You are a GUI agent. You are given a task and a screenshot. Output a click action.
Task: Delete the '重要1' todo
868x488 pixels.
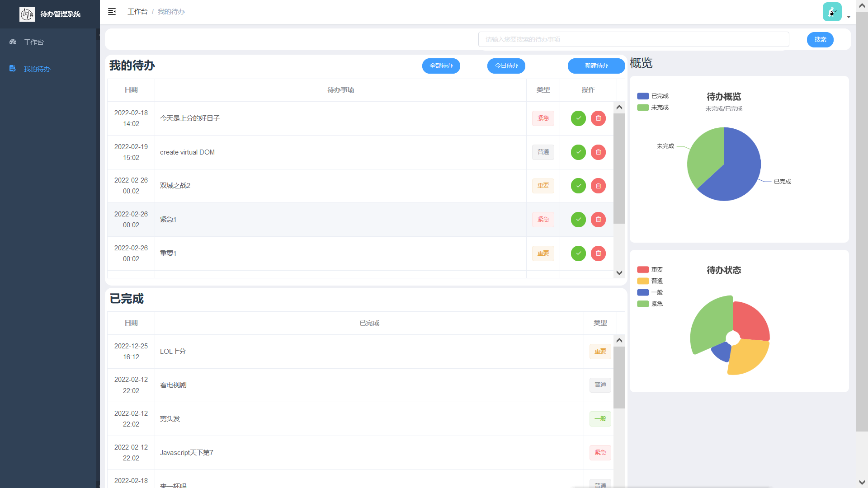click(x=598, y=253)
